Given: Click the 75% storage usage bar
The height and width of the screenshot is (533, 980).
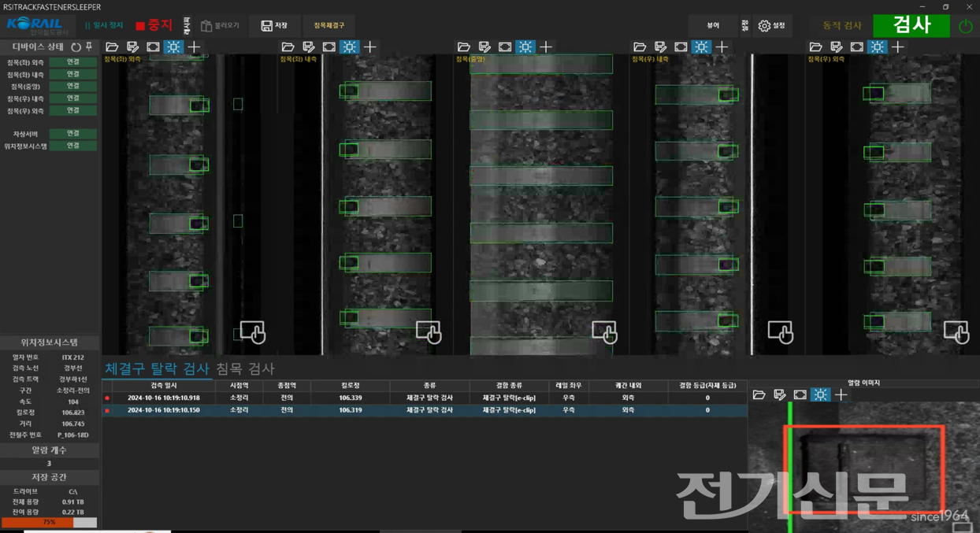Looking at the screenshot, I should tap(49, 522).
